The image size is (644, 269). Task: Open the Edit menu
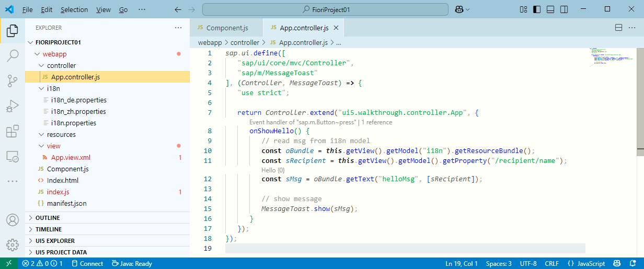click(x=47, y=9)
